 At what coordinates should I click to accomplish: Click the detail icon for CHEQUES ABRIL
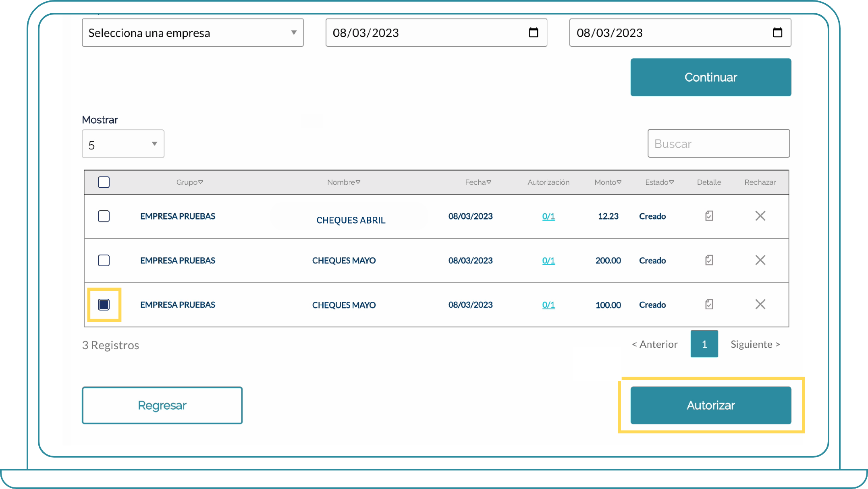pyautogui.click(x=709, y=215)
